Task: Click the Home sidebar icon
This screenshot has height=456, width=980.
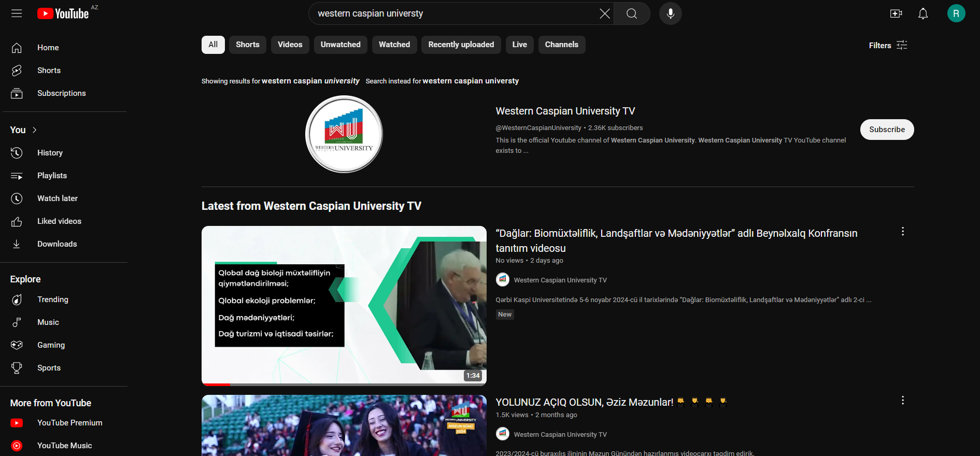Action: [x=17, y=48]
